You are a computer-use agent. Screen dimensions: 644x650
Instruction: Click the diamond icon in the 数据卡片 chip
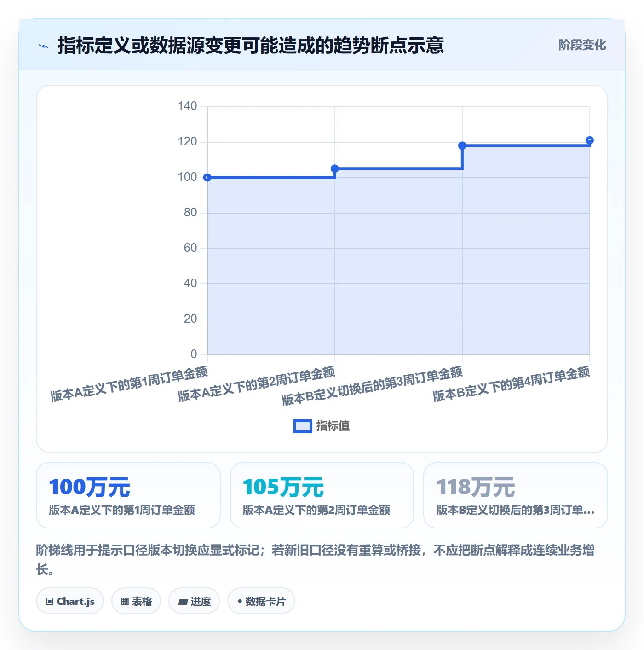coord(240,601)
